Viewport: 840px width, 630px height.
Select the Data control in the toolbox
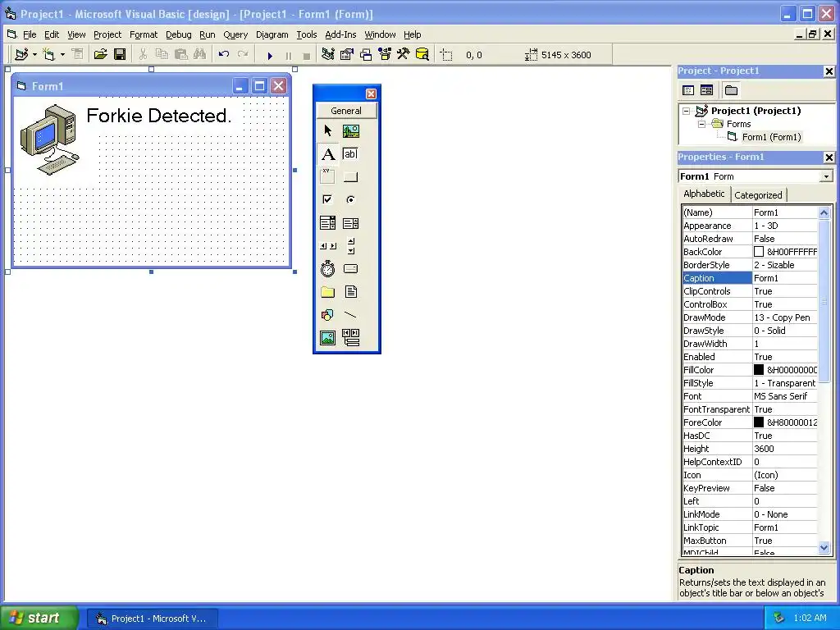[350, 338]
